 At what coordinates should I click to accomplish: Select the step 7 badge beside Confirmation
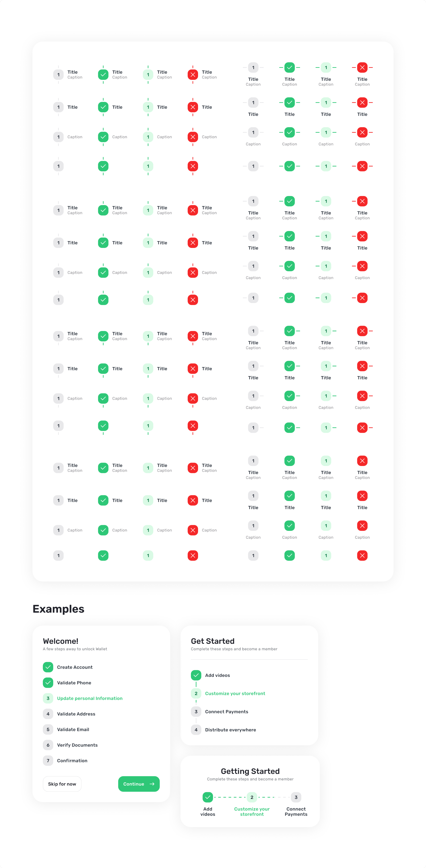[x=48, y=761]
